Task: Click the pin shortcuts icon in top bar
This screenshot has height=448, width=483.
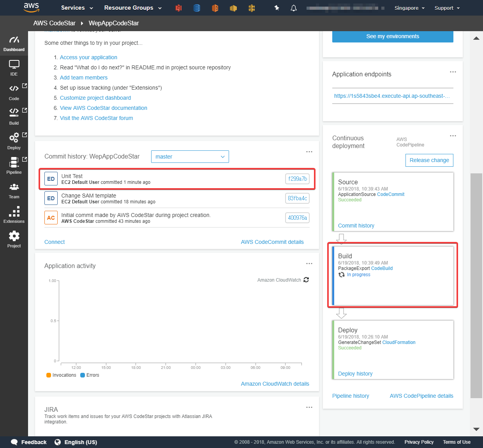Action: tap(277, 8)
